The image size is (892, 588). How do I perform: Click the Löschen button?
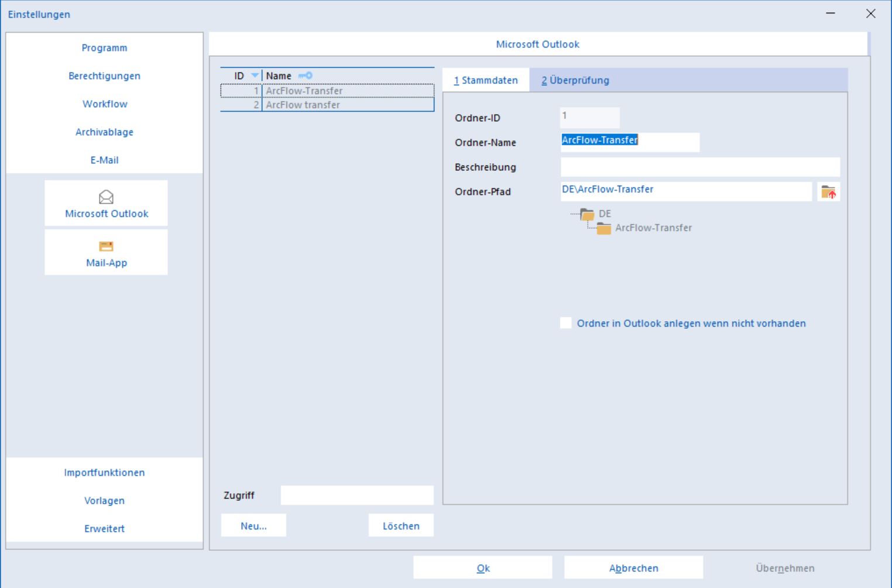[401, 525]
